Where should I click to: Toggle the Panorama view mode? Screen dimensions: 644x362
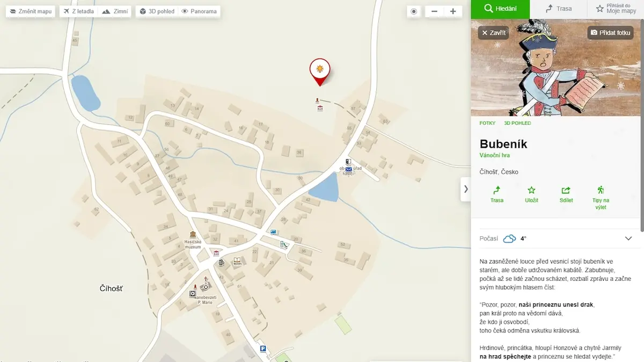(x=199, y=11)
